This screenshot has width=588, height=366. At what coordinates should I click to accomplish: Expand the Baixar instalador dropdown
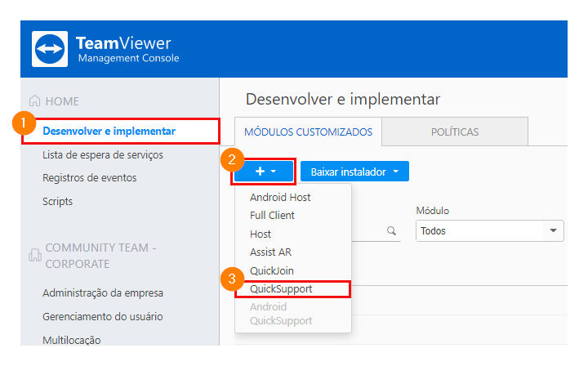[x=354, y=172]
